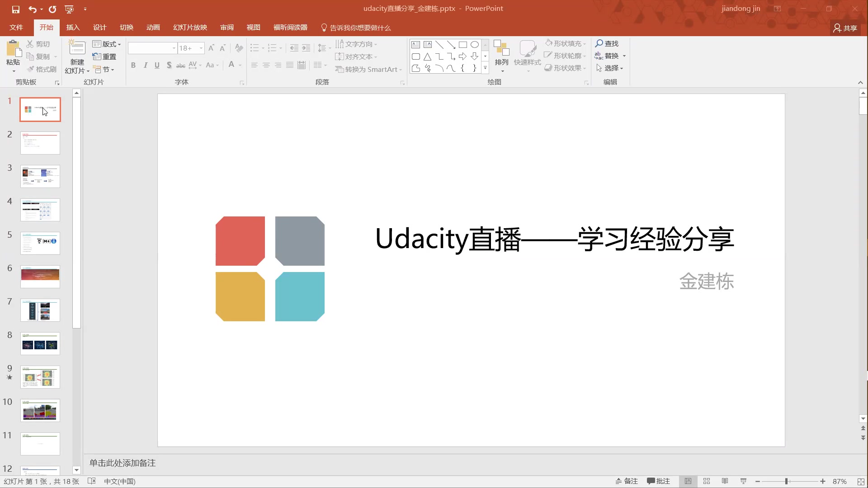Screen dimensions: 868x488
Task: Click the Share (共享) button
Action: point(845,28)
